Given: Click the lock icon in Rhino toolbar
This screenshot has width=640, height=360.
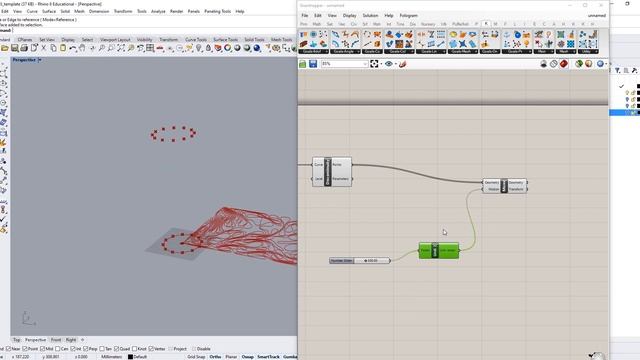Looking at the screenshot, I should pos(209,48).
